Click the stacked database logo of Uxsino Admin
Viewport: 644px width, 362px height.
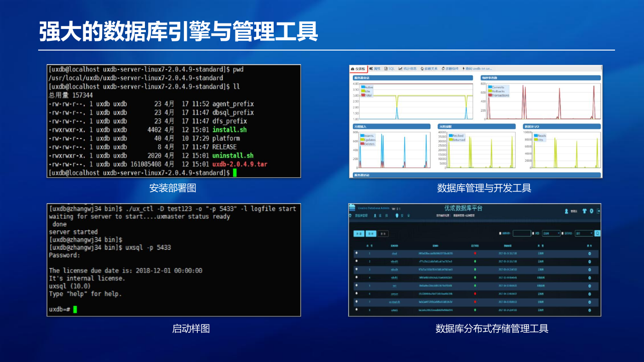352,208
